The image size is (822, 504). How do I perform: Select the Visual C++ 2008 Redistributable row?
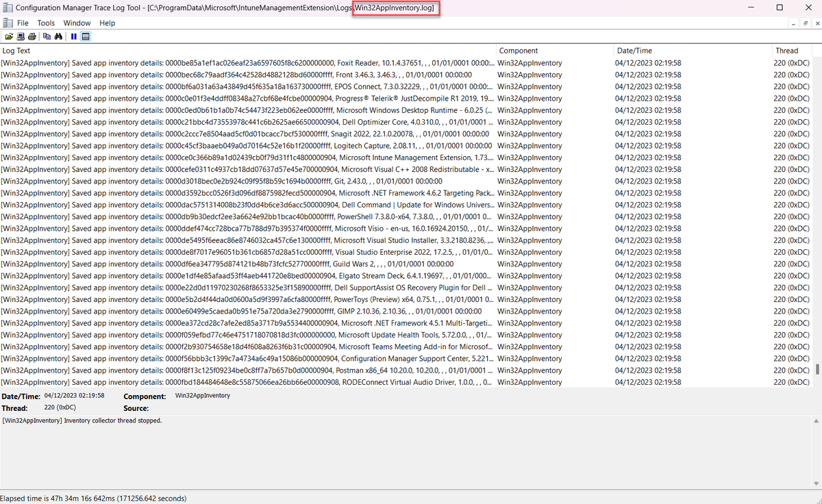(407, 169)
